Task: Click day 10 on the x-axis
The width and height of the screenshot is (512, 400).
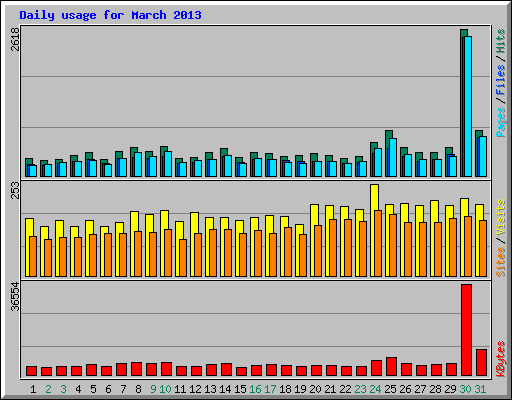Action: point(165,389)
